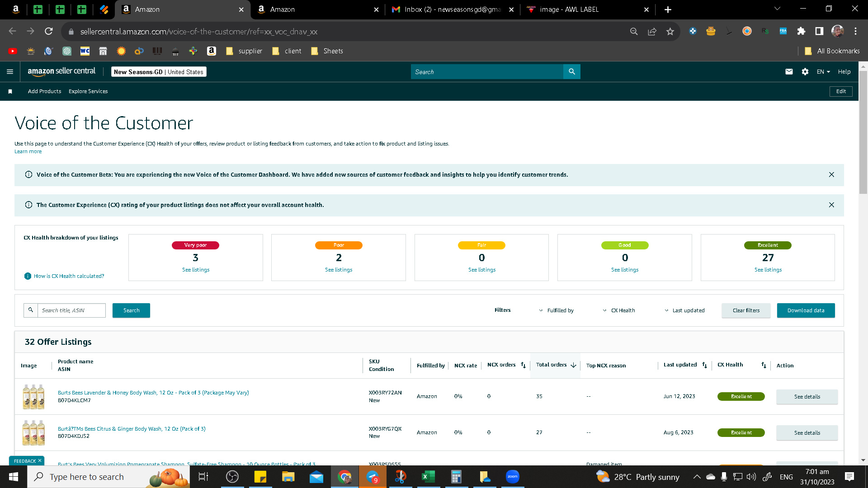Close the FEEDBACK tab widget
The height and width of the screenshot is (488, 868).
[40, 461]
